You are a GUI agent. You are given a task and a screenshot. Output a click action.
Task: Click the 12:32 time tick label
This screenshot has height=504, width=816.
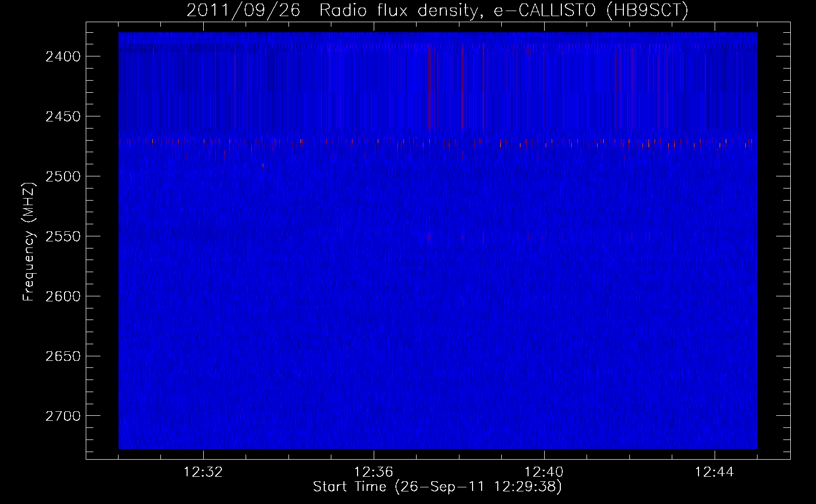[x=203, y=472]
